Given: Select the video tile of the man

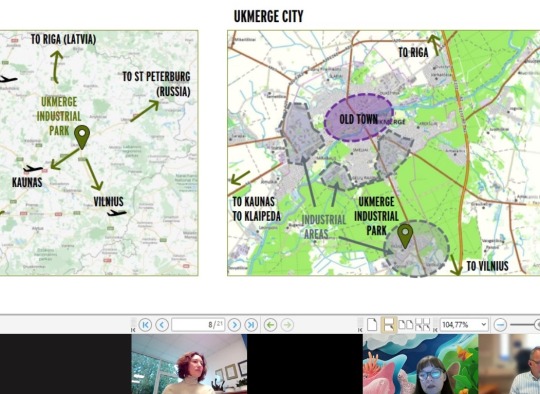Looking at the screenshot, I should click(x=509, y=364).
